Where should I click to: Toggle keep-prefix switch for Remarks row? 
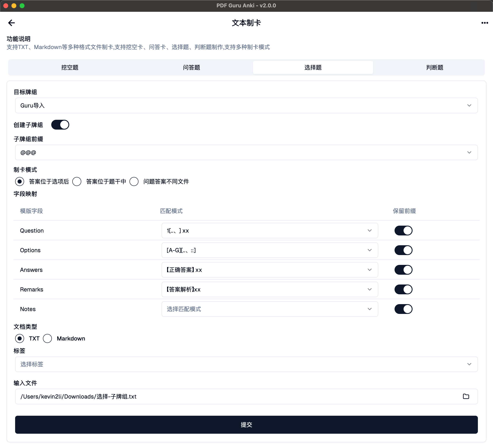[x=403, y=289]
